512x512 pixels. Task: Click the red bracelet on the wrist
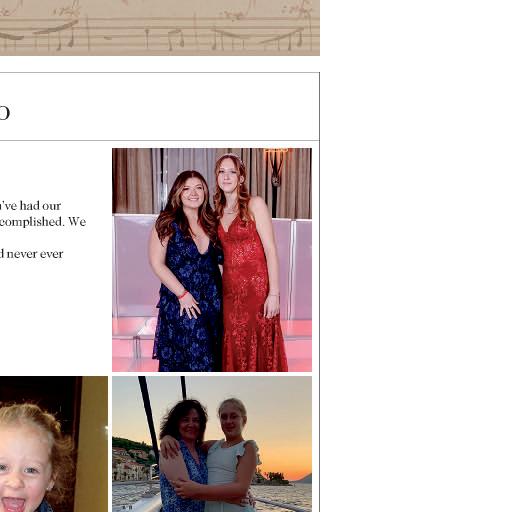[x=183, y=295]
